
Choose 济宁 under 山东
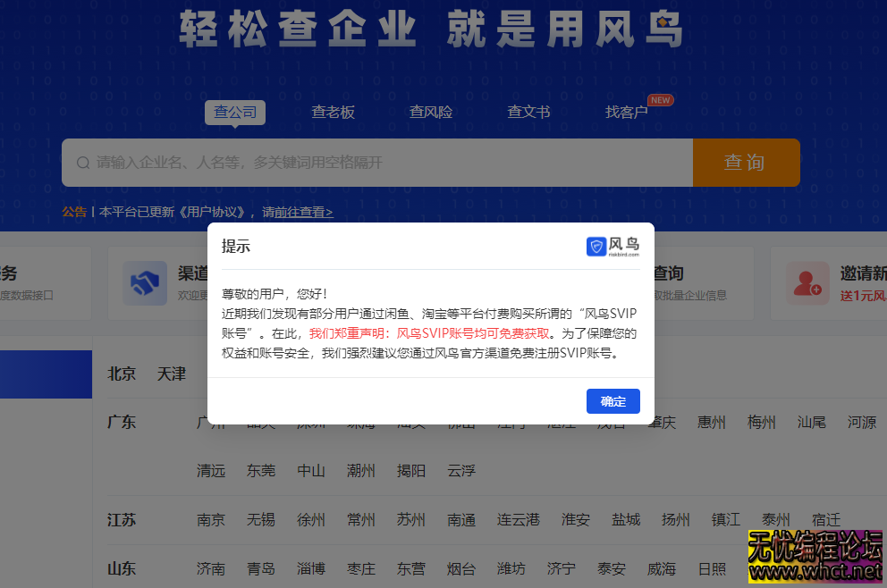(562, 568)
